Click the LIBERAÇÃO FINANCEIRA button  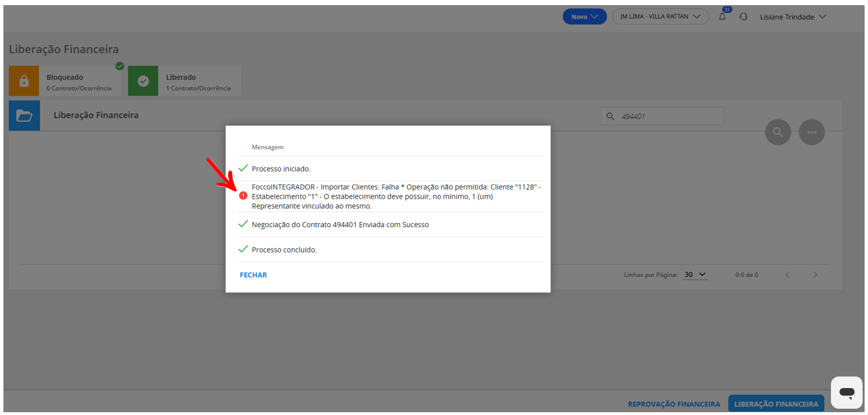click(776, 404)
